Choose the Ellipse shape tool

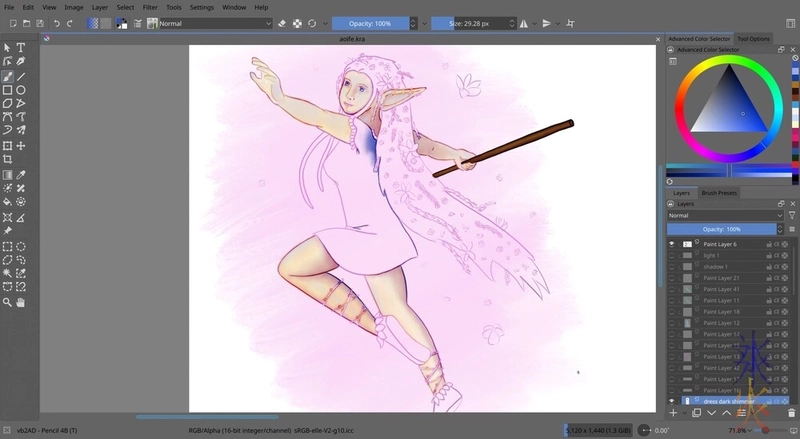(x=21, y=90)
